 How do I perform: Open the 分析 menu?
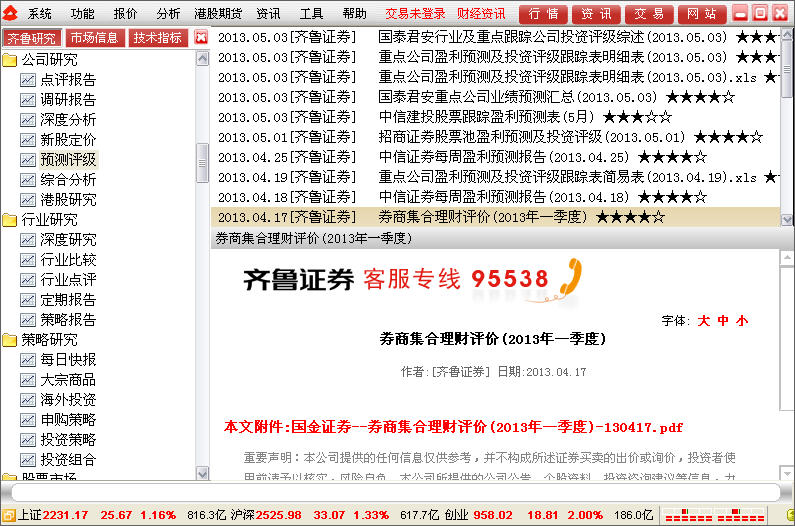click(168, 14)
